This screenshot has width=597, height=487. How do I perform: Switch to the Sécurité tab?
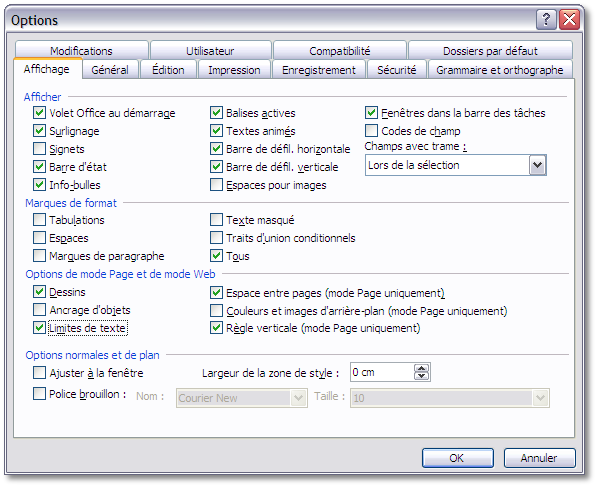(x=396, y=70)
